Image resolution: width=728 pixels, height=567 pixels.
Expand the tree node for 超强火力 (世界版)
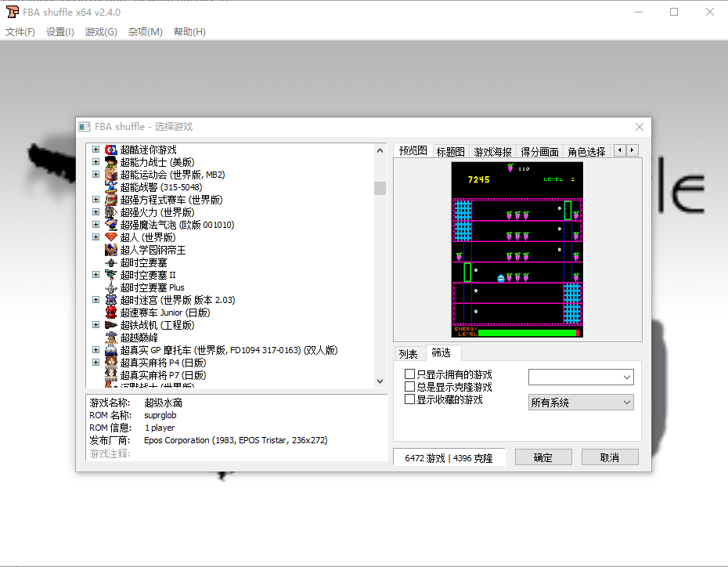(96, 211)
